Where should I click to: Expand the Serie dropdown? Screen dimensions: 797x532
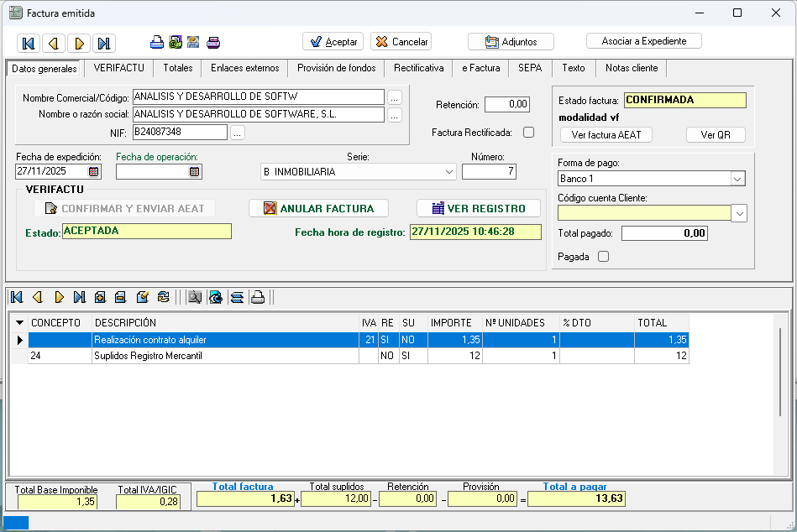[449, 172]
